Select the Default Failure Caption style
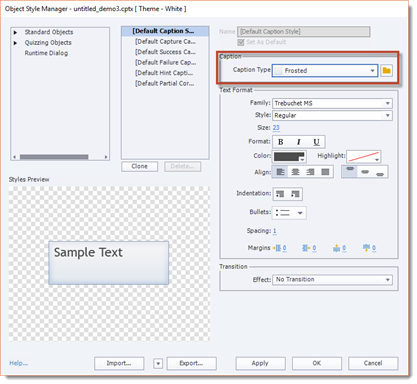Screen dimensions: 417x384 (165, 63)
